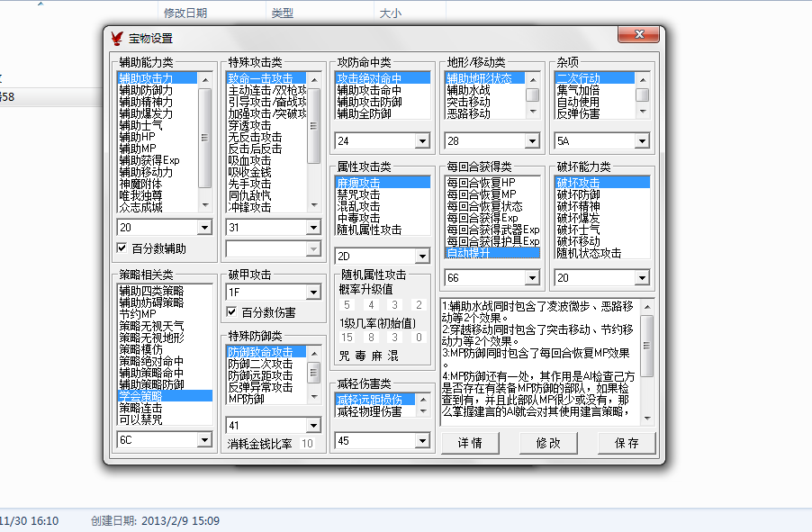Expand the 破甲攻击 dropdown showing 1F
The width and height of the screenshot is (812, 532).
312,292
